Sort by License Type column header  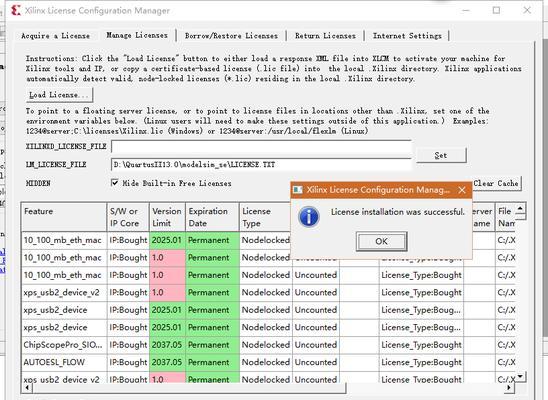pyautogui.click(x=266, y=217)
